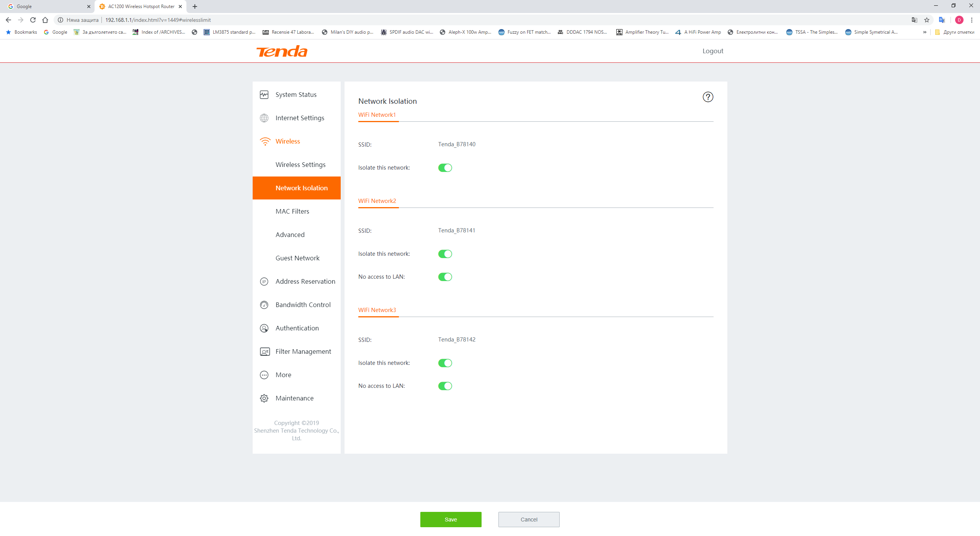Toggle Isolate this network for WiFi Network2
This screenshot has height=536, width=980.
tap(445, 254)
